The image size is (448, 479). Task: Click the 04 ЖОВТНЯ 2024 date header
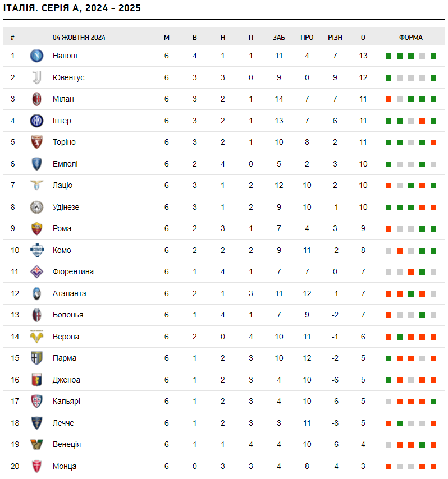pyautogui.click(x=79, y=38)
